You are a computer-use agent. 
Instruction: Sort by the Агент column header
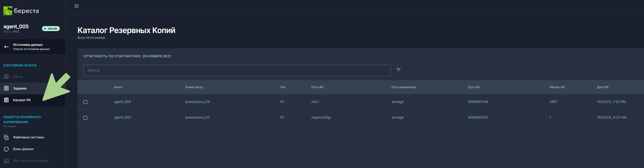118,87
